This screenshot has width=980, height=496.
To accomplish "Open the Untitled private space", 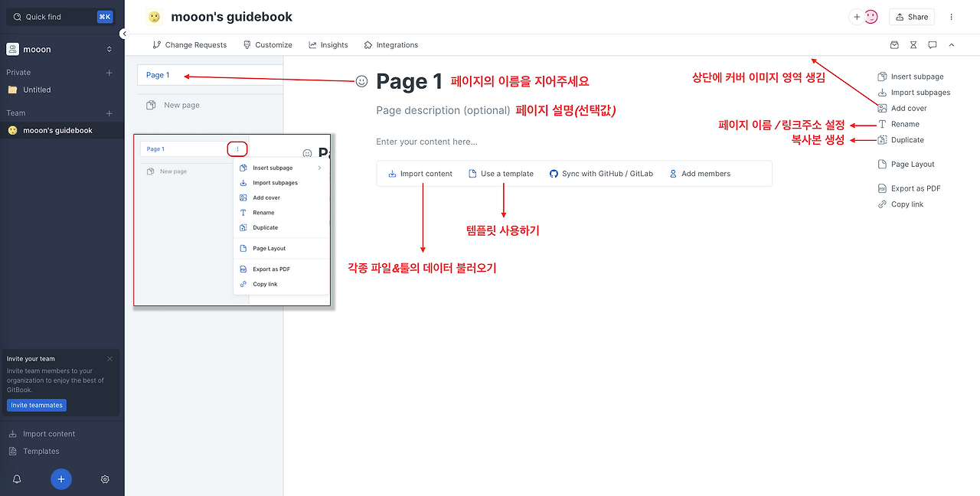I will point(37,90).
